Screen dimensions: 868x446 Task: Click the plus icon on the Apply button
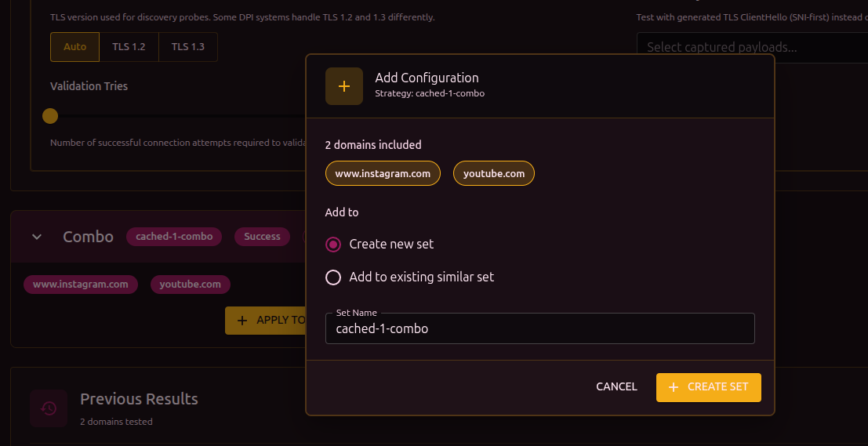(242, 320)
